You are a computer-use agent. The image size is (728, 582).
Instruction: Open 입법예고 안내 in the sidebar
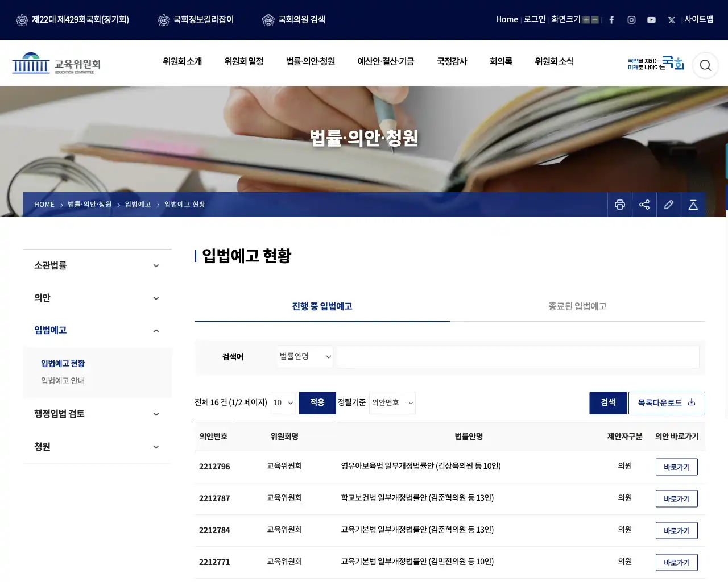pos(63,381)
